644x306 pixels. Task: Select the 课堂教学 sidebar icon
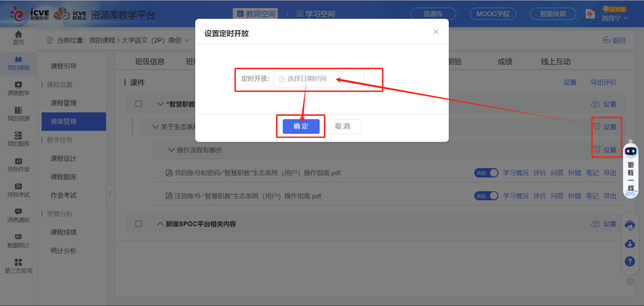click(18, 87)
